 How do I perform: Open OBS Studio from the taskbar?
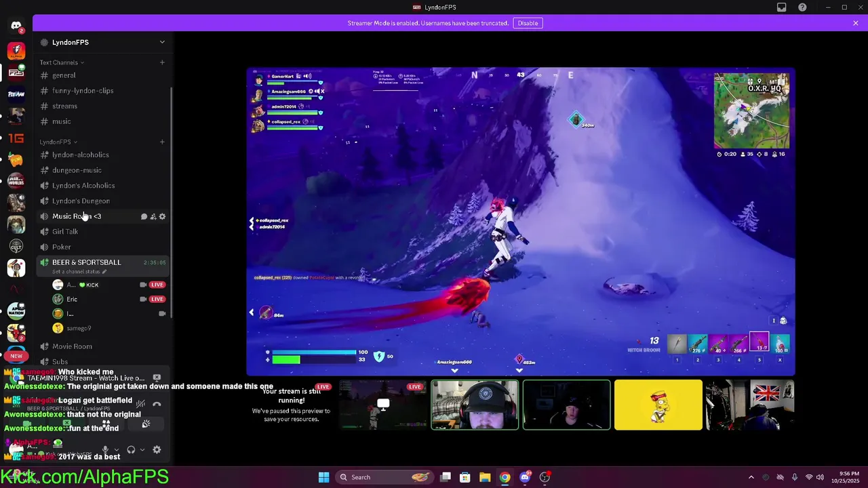(x=545, y=477)
